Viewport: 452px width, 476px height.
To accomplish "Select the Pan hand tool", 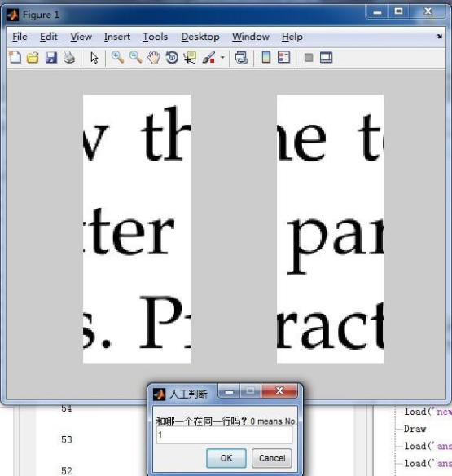I will pos(154,57).
